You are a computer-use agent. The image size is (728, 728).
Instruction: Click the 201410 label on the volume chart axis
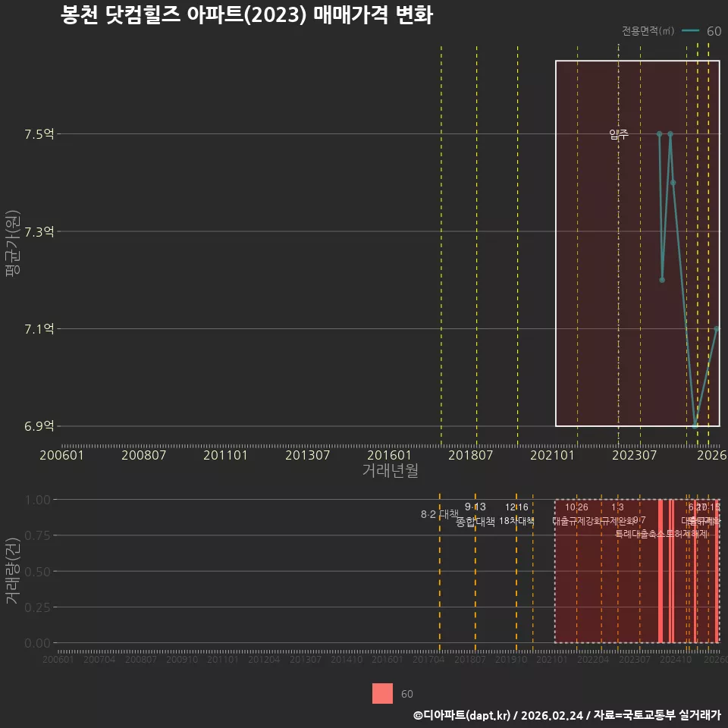click(x=347, y=659)
